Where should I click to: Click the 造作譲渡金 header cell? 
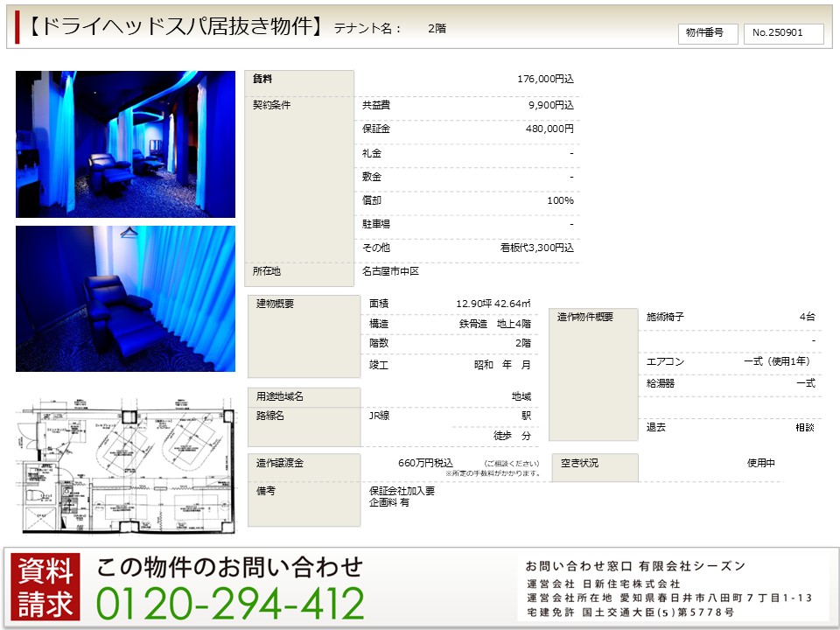(304, 467)
